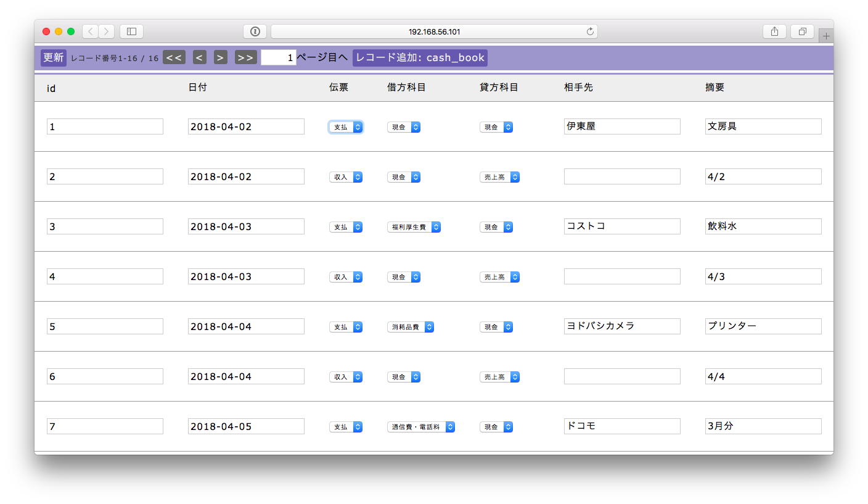Open 貸方科目 売上高 dropdown in row 6
The image size is (868, 504).
point(499,377)
